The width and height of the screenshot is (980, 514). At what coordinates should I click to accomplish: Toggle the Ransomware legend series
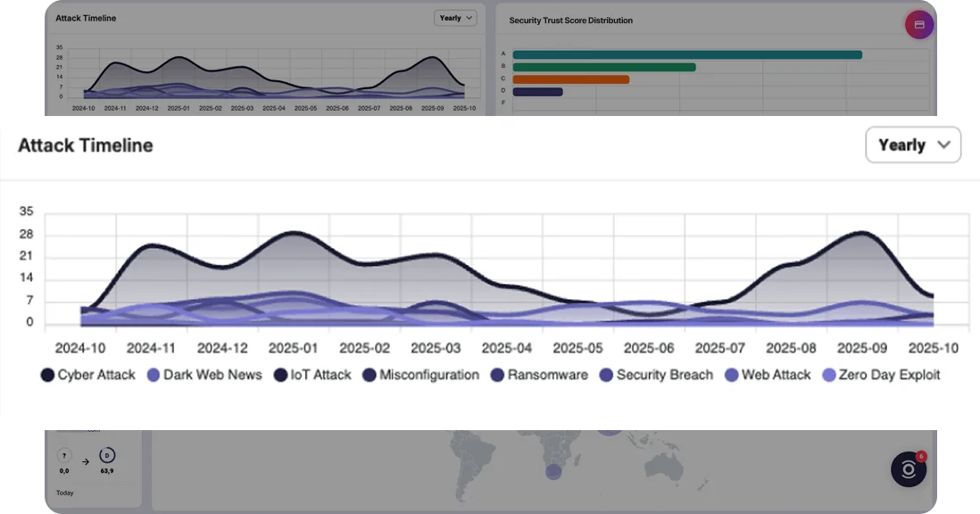(x=539, y=375)
